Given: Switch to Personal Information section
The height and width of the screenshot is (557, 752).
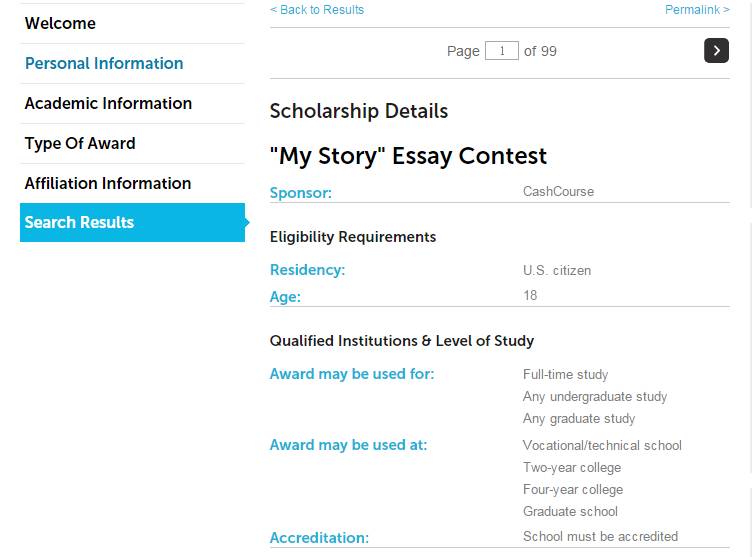Looking at the screenshot, I should pyautogui.click(x=104, y=63).
